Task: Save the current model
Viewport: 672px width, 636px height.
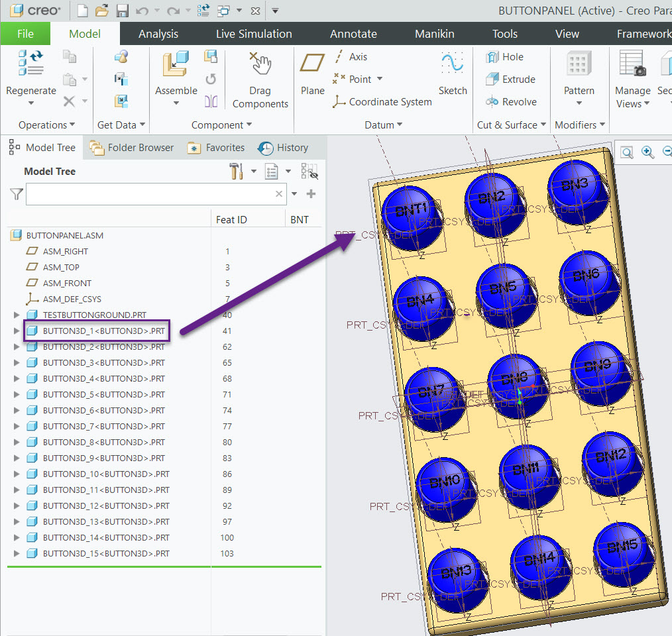Action: click(122, 10)
